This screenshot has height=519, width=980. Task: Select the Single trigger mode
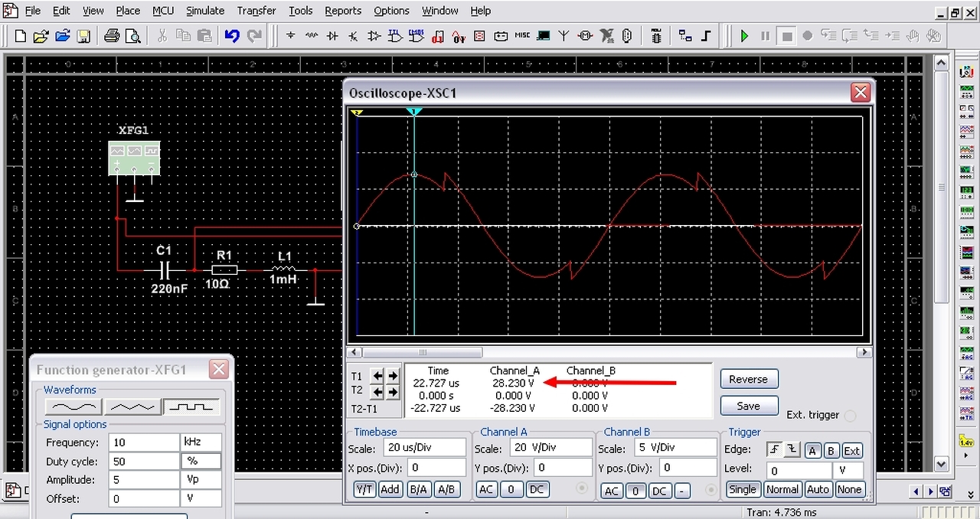tap(742, 489)
